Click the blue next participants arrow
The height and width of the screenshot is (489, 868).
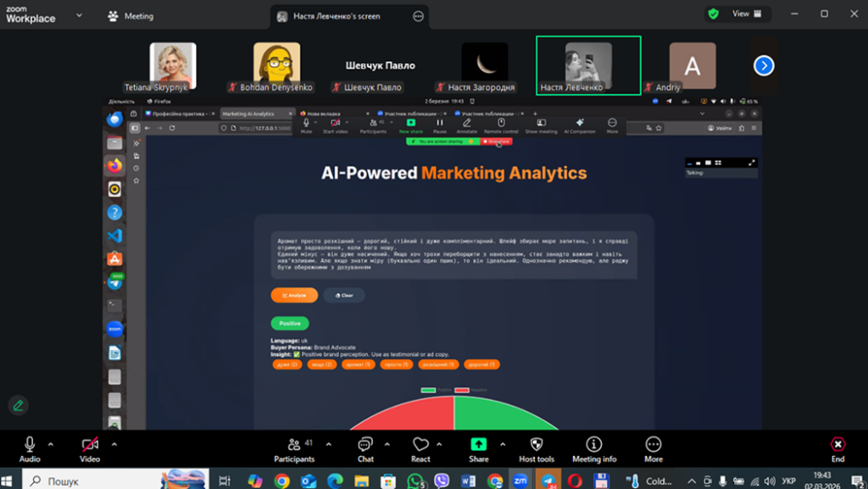pyautogui.click(x=764, y=65)
